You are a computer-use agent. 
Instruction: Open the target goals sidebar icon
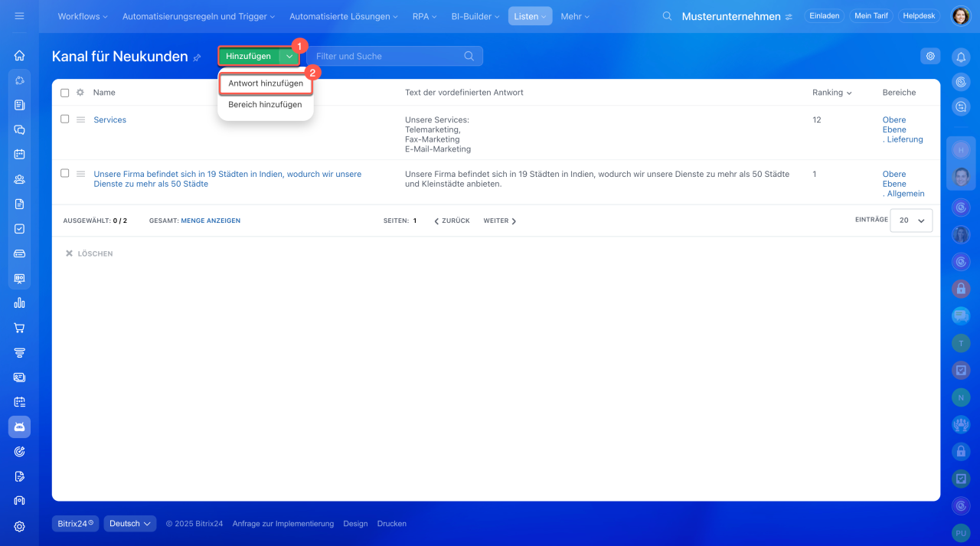click(19, 452)
